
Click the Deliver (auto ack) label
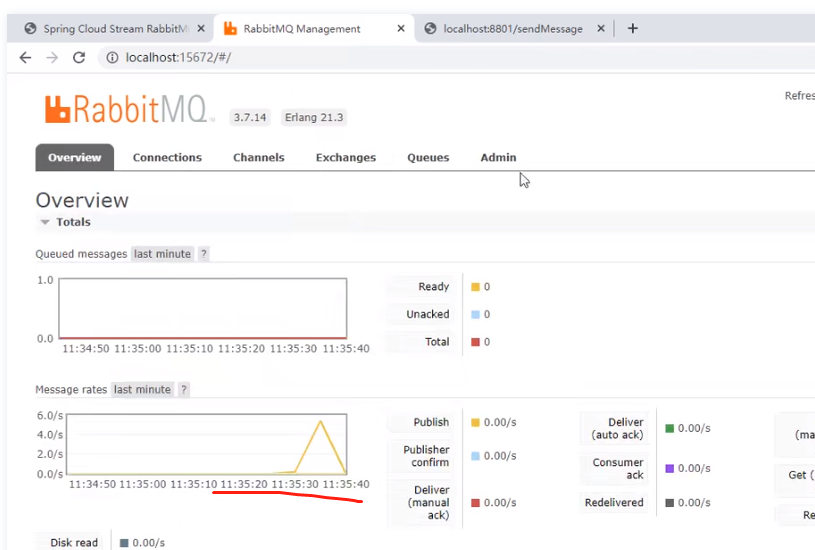click(617, 428)
